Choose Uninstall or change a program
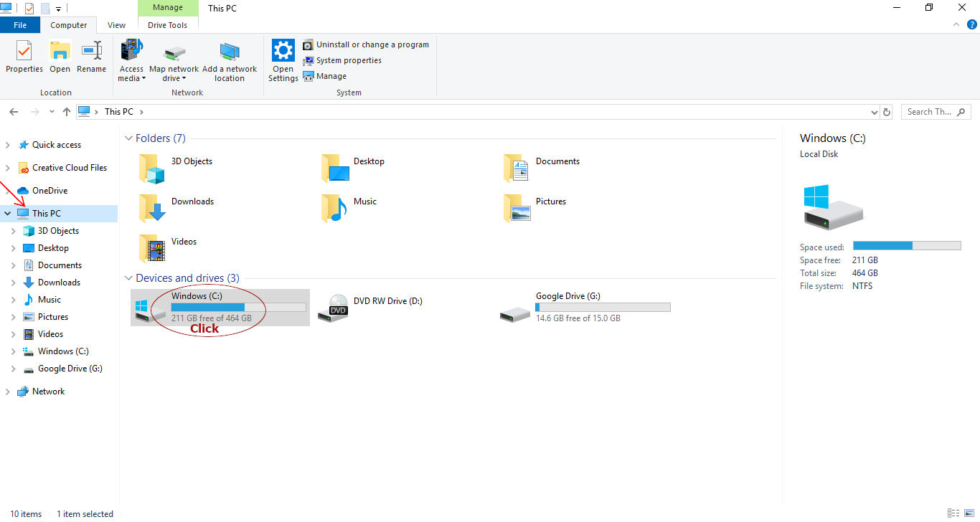Image resolution: width=980 pixels, height=522 pixels. (366, 44)
